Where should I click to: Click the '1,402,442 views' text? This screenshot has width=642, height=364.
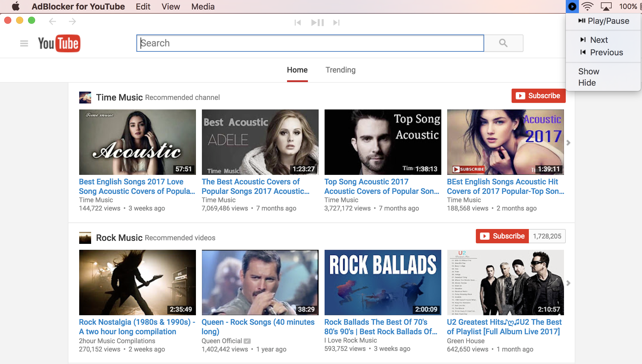pyautogui.click(x=225, y=349)
